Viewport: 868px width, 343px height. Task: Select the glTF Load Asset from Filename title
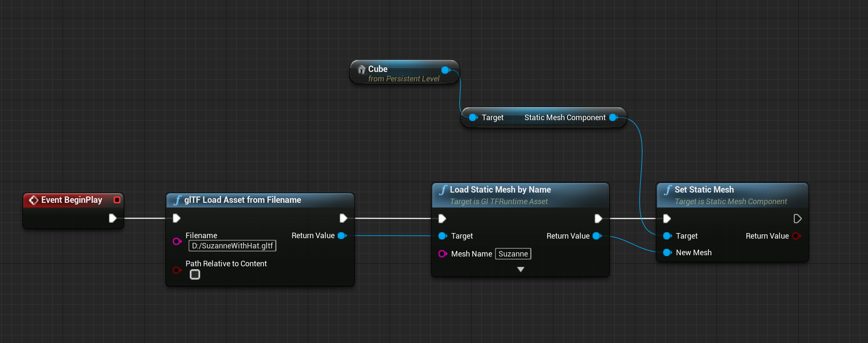(242, 200)
